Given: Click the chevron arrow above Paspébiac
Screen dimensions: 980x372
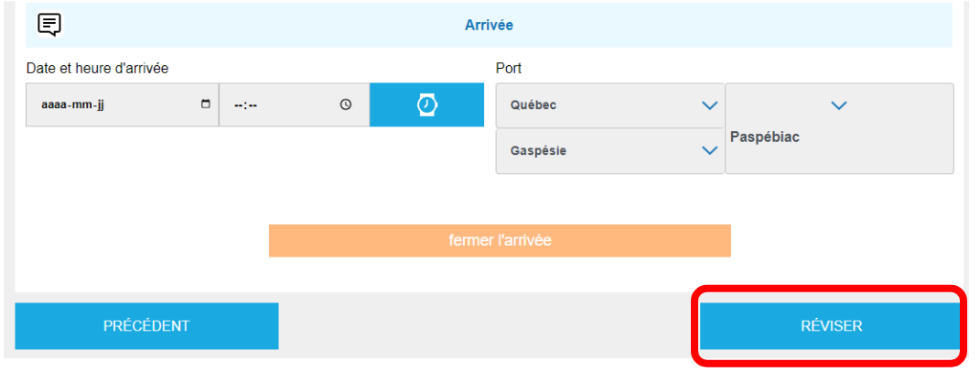Looking at the screenshot, I should pos(839,105).
